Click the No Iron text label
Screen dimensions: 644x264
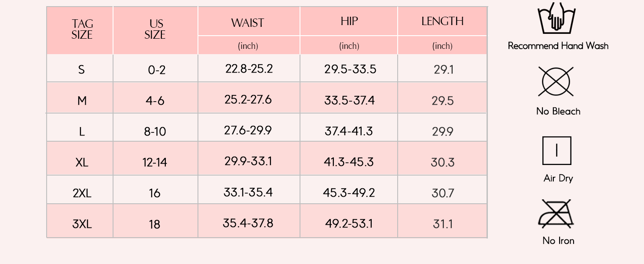coord(558,241)
